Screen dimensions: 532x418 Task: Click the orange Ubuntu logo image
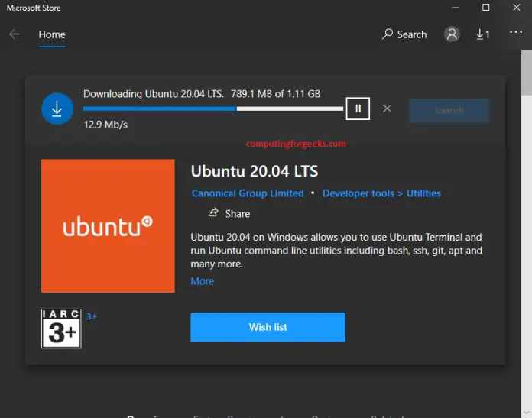click(x=108, y=225)
